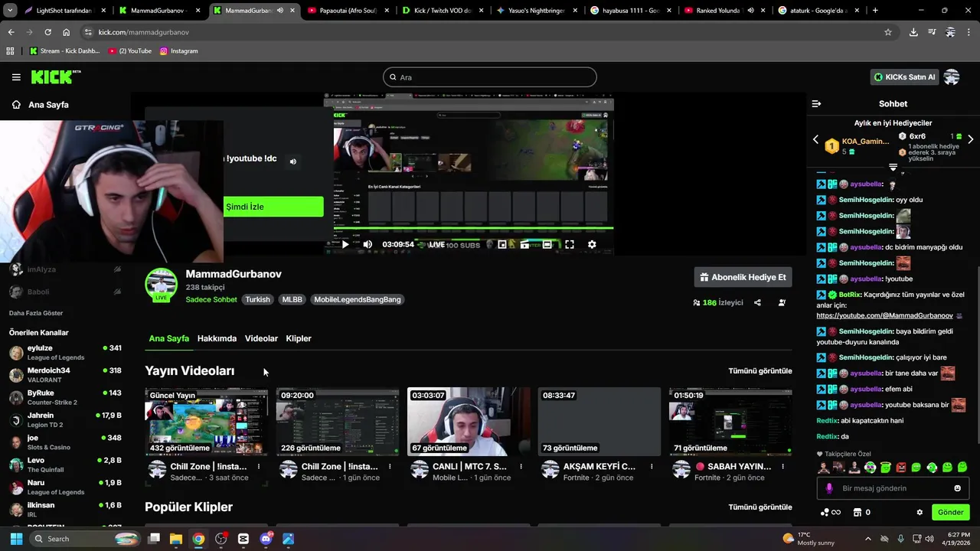Select the Ana Sayfa channel tab
The height and width of the screenshot is (551, 980).
tap(168, 338)
